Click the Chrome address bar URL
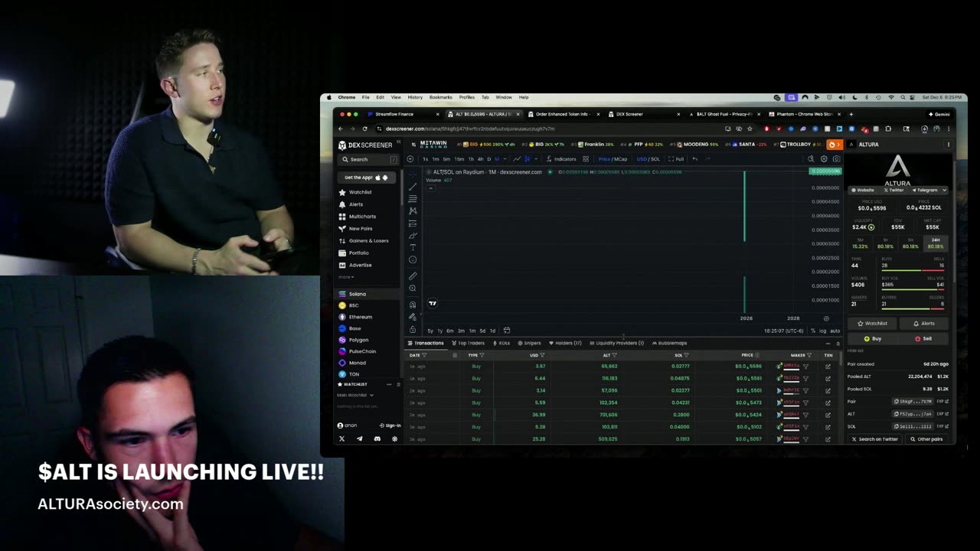 click(470, 129)
